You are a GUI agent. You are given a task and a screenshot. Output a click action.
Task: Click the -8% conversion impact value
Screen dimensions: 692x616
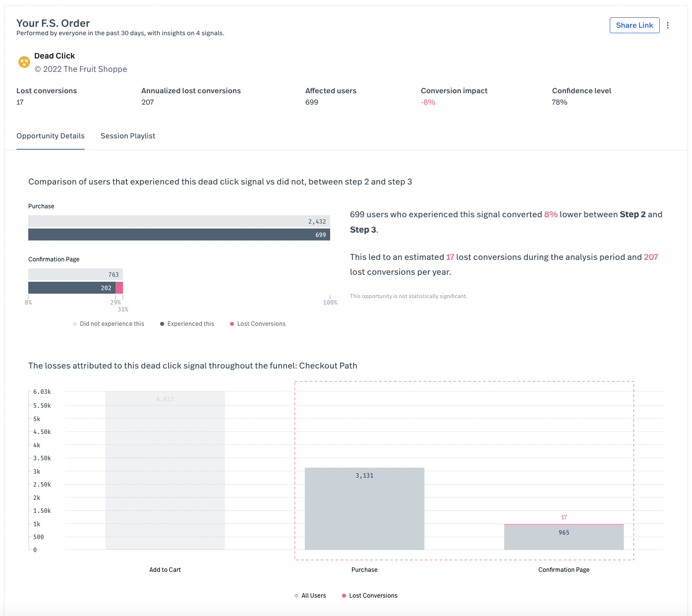click(x=428, y=102)
